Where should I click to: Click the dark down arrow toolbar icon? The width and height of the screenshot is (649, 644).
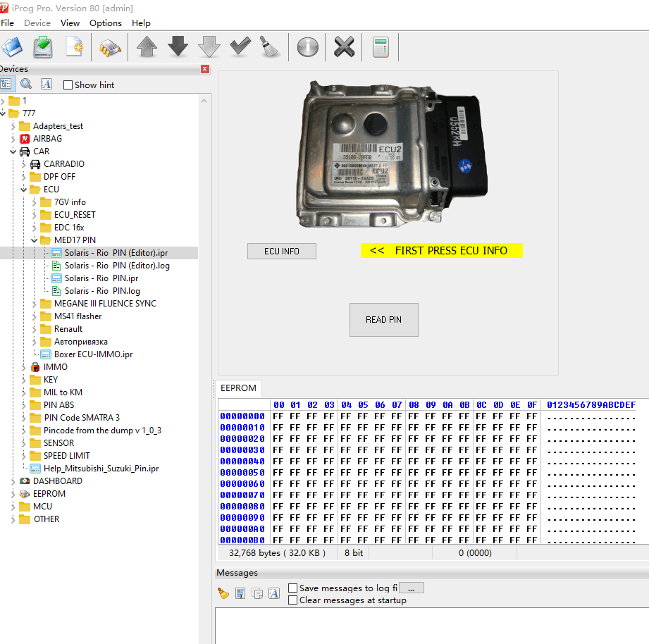pyautogui.click(x=178, y=47)
